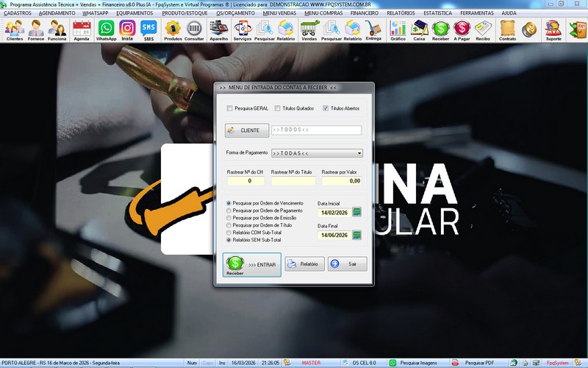The height and width of the screenshot is (368, 588).
Task: Select Pesquisar por Ordem de Vencimento
Action: [x=229, y=203]
